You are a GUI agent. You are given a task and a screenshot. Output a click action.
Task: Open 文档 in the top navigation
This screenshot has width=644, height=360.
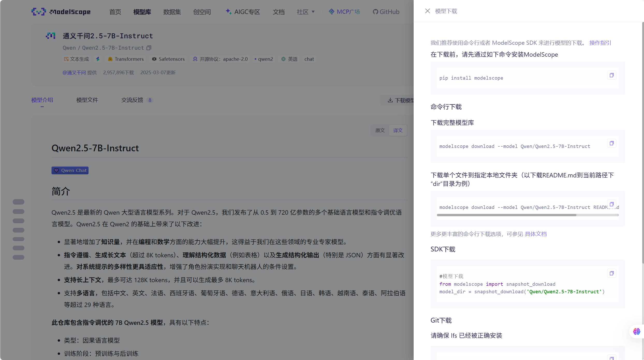279,12
